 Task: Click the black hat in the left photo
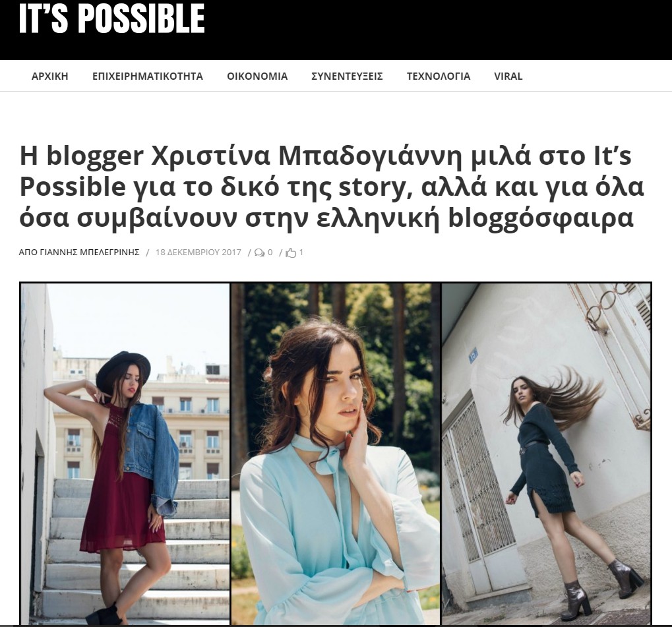tap(123, 368)
